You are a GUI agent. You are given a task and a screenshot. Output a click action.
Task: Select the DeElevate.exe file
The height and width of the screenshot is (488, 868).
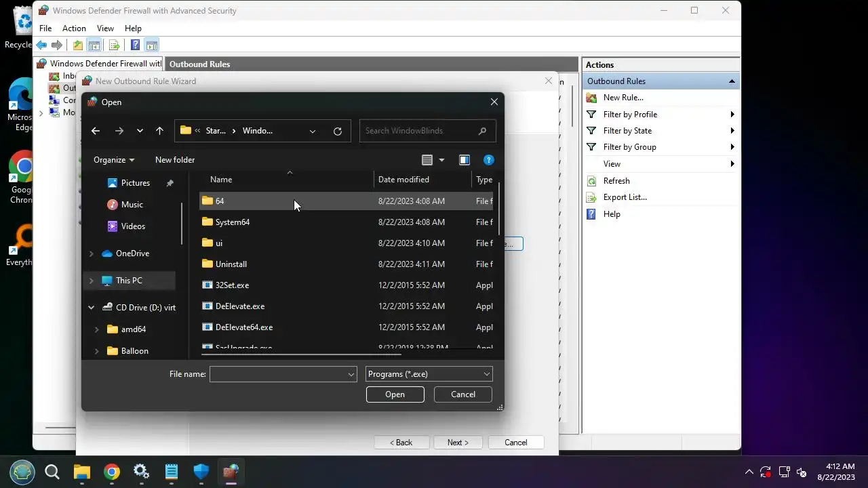pos(346,306)
